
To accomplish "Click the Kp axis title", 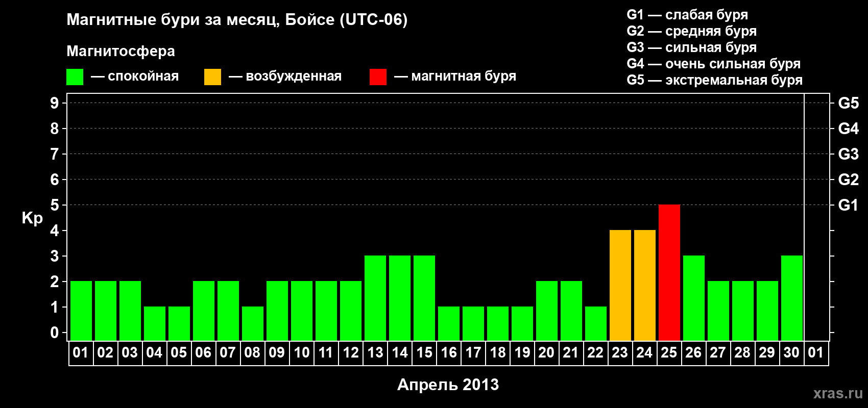I will (x=32, y=218).
